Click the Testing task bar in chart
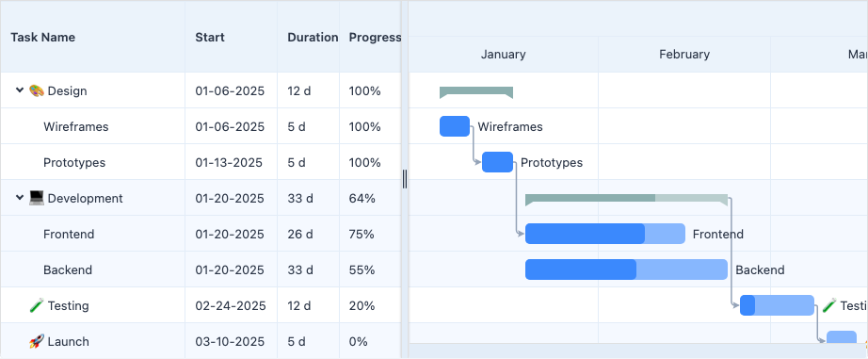Image resolution: width=868 pixels, height=359 pixels. [x=777, y=305]
